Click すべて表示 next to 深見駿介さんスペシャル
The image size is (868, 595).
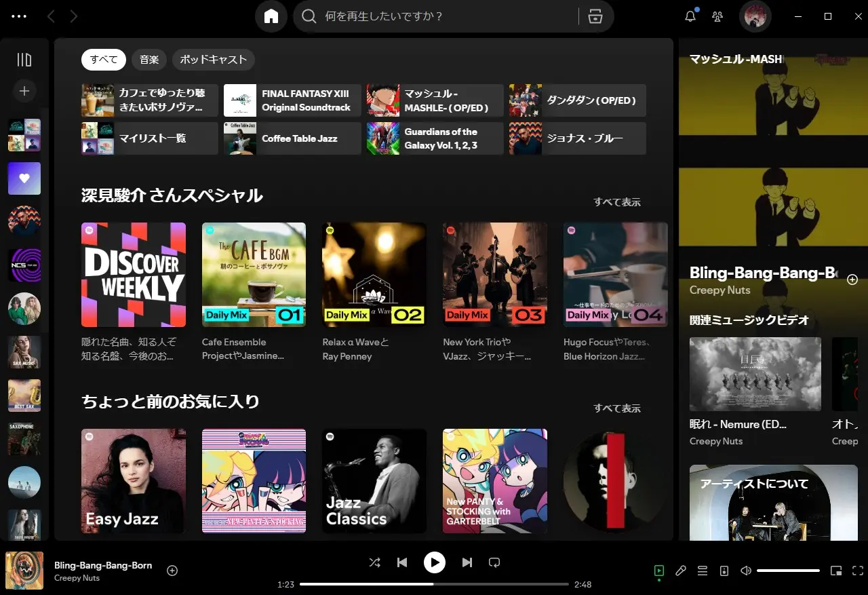(616, 201)
